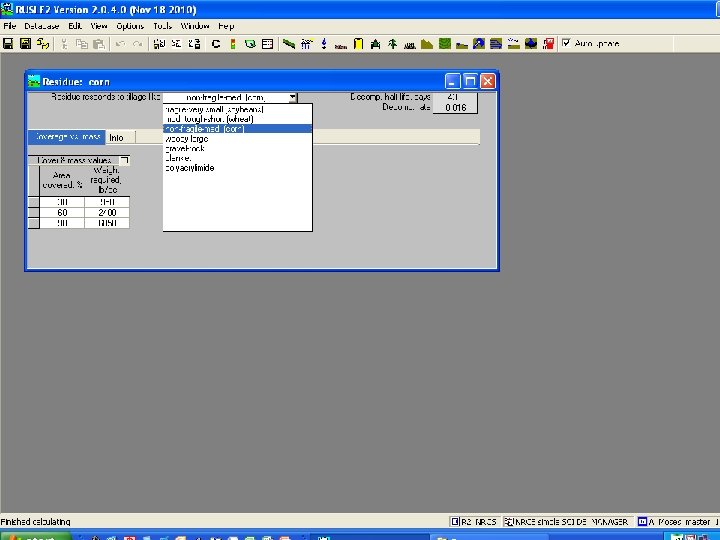Click the clipboard Paste icon
This screenshot has height=540, width=720.
click(x=98, y=44)
